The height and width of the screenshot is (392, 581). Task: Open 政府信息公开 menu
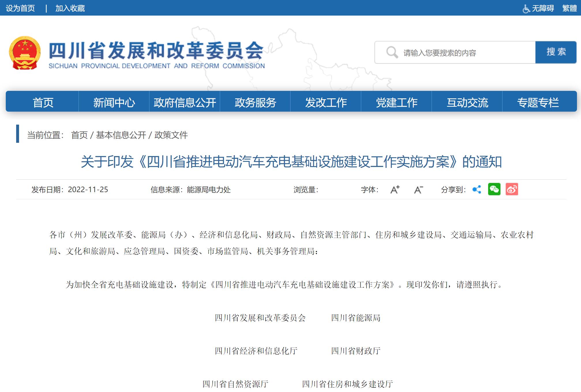coord(185,102)
